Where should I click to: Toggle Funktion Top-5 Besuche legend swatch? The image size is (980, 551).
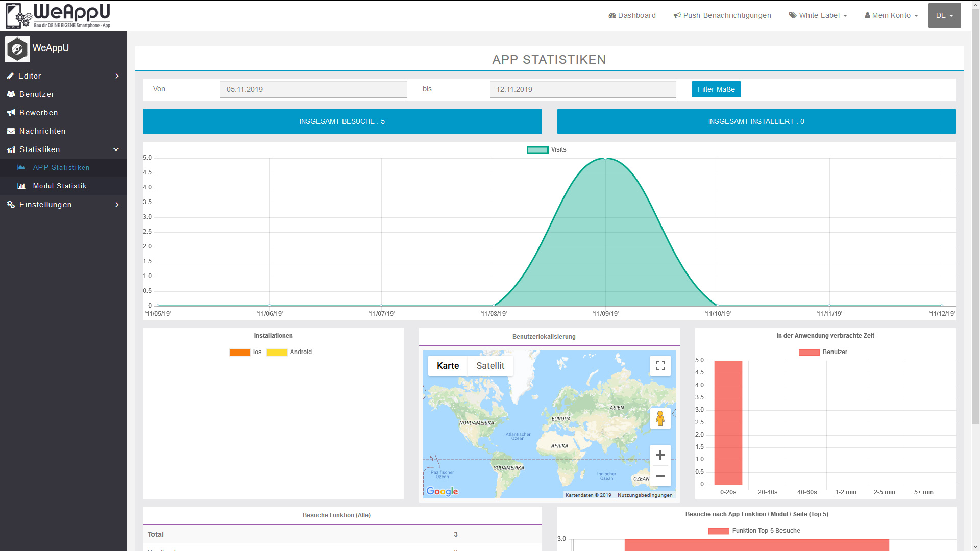coord(719,531)
